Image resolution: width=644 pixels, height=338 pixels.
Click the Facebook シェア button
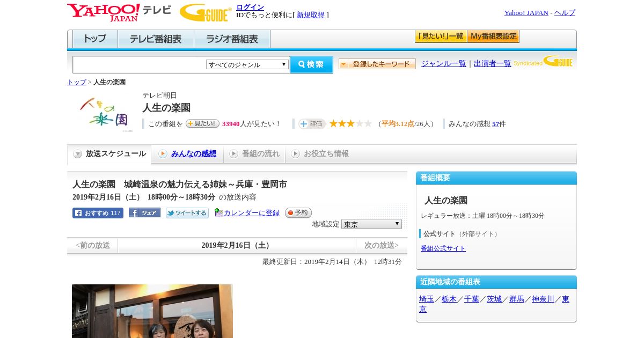[x=144, y=213]
